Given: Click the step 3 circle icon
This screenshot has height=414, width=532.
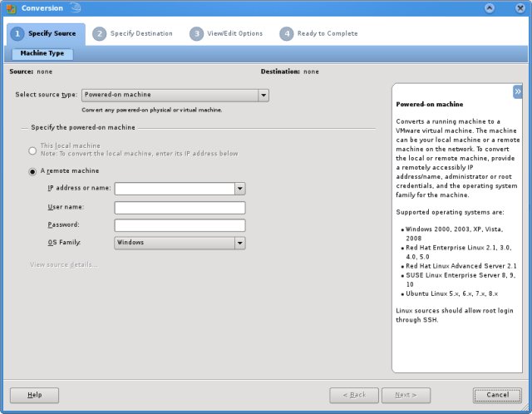Looking at the screenshot, I should 196,34.
